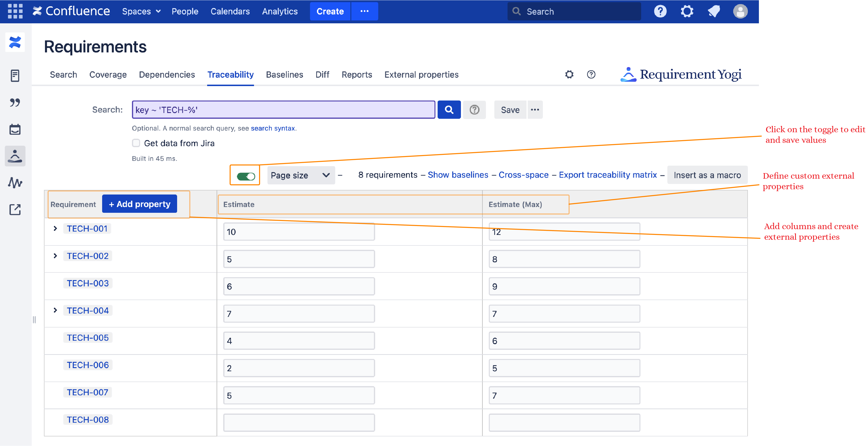Expand the TECH-004 requirement row
This screenshot has width=868, height=446.
[55, 310]
